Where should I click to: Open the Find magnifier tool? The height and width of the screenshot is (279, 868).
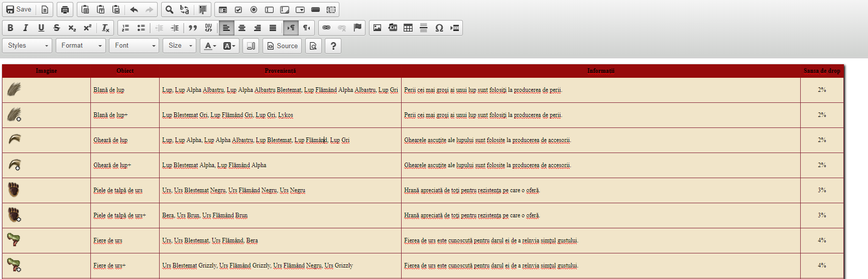pos(170,10)
